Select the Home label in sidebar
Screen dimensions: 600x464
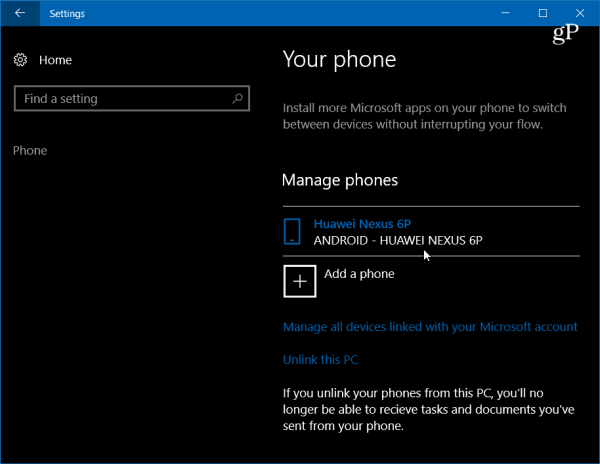tap(55, 60)
